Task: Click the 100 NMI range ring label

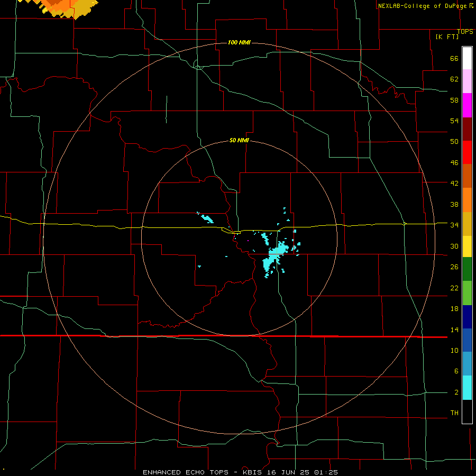Action: coord(239,42)
